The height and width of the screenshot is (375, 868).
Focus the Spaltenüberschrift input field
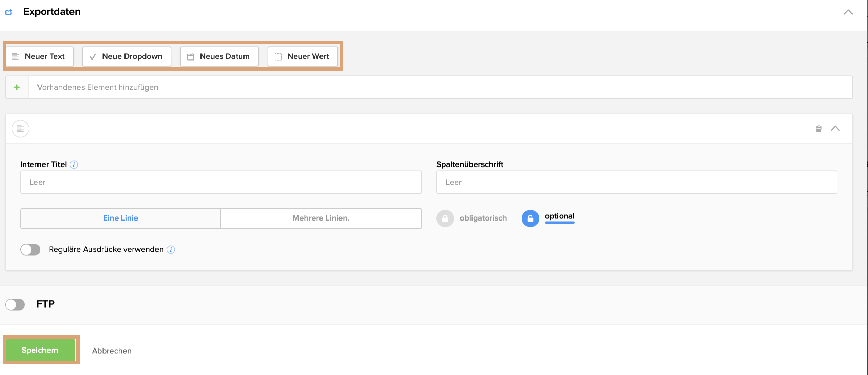click(x=636, y=182)
